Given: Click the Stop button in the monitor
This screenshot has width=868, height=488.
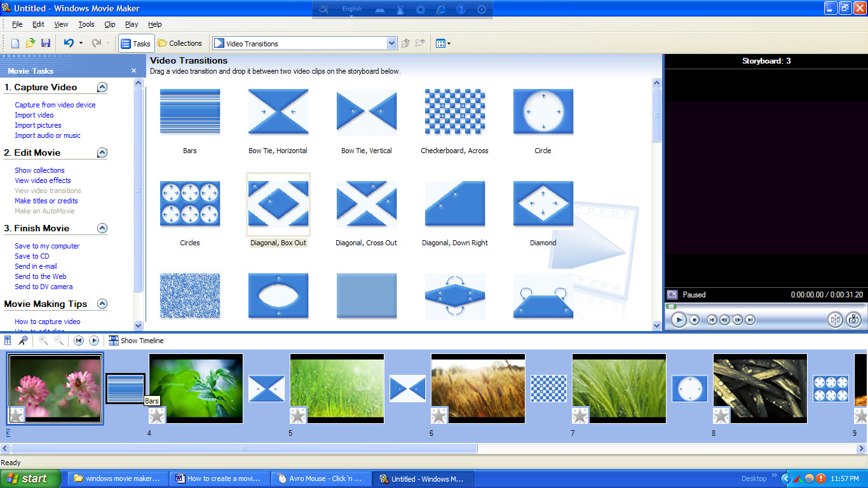Looking at the screenshot, I should point(695,320).
